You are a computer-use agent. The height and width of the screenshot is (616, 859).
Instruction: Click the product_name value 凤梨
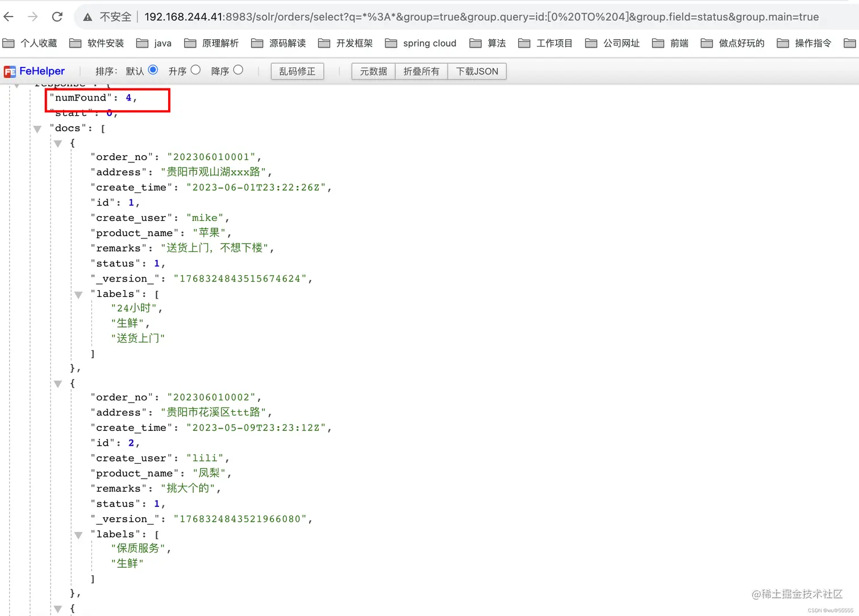pos(209,473)
